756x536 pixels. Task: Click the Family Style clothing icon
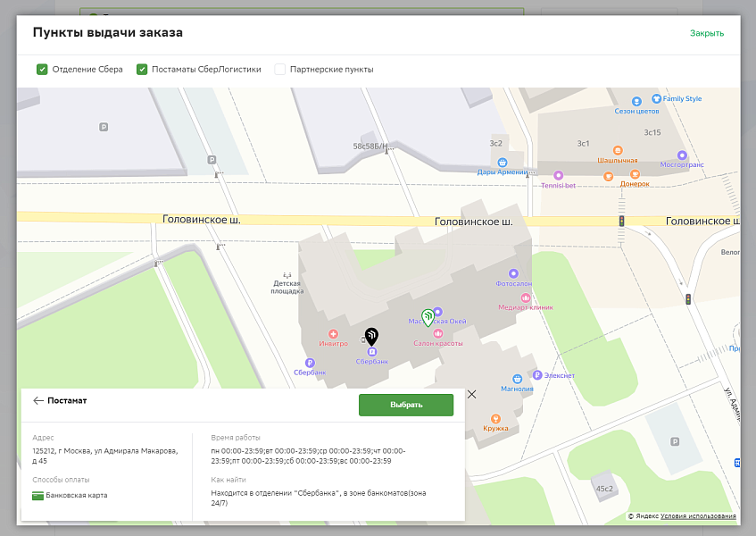click(656, 99)
